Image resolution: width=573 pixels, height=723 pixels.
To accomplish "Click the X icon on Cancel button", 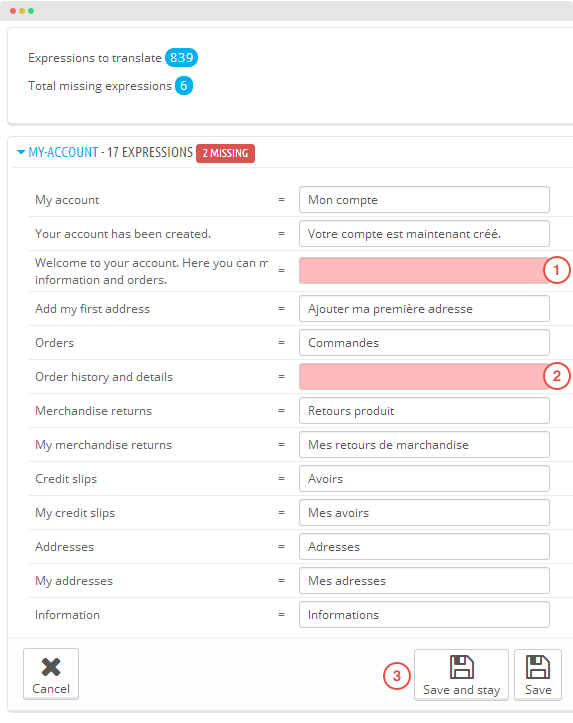I will click(51, 667).
